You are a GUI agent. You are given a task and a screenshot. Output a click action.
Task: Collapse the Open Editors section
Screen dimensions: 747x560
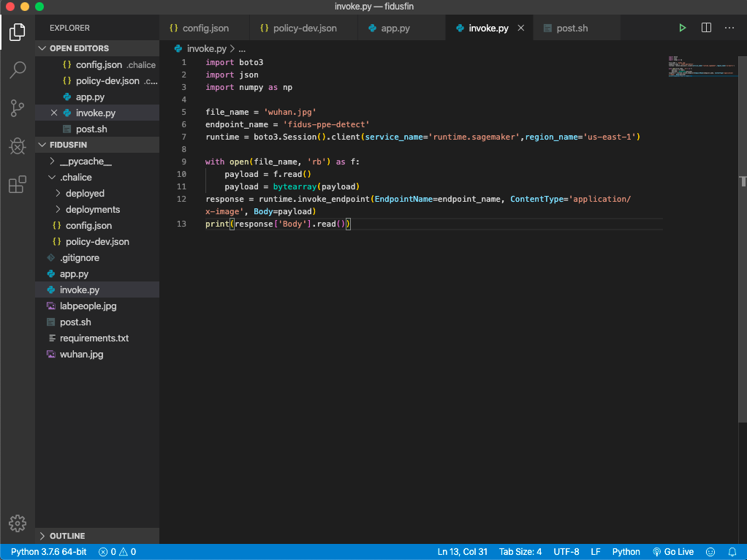point(42,48)
